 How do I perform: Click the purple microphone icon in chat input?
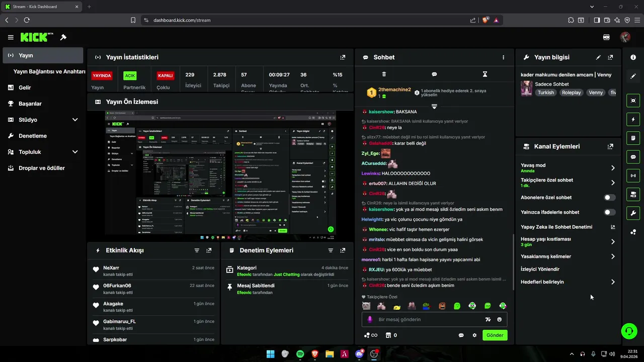pos(370,319)
